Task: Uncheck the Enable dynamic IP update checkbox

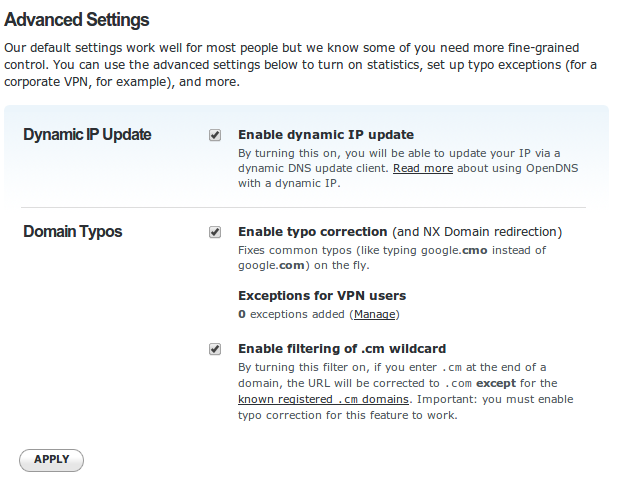Action: [x=215, y=135]
